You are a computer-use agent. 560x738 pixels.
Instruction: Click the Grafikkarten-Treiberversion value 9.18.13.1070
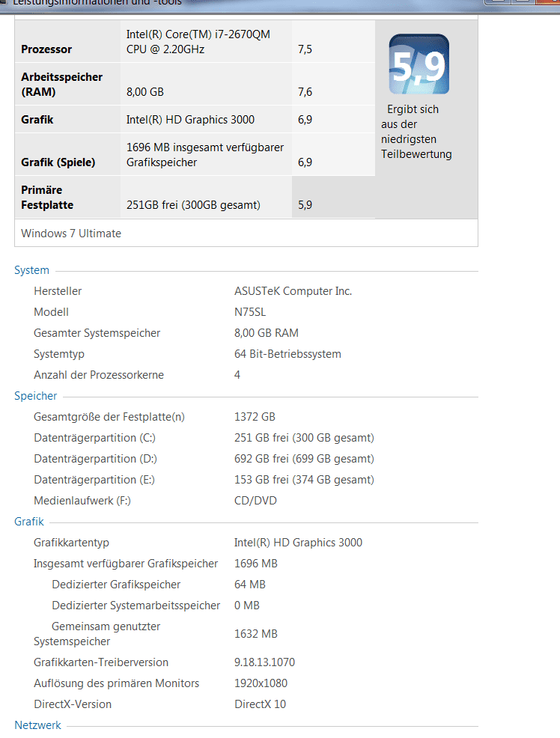pyautogui.click(x=264, y=662)
